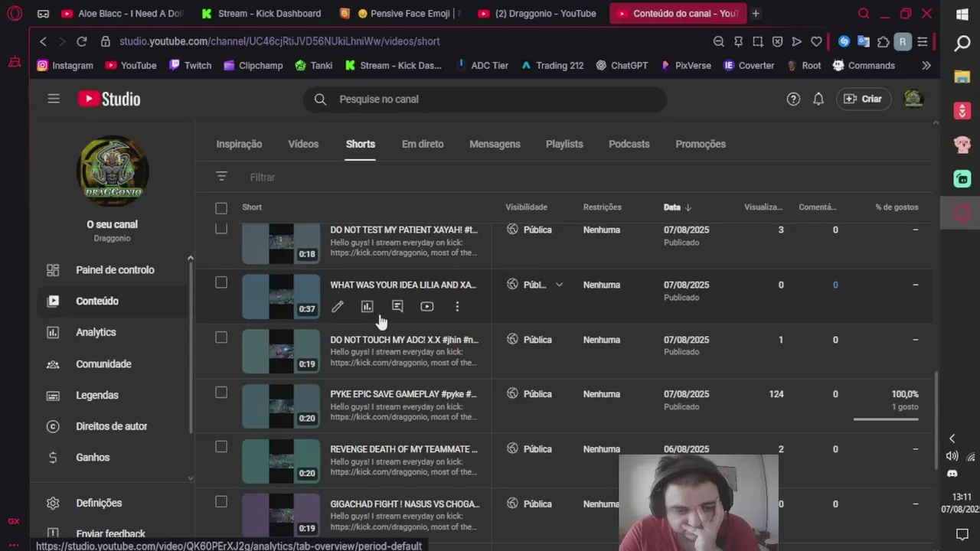Check the GIGACHAD FIGHT NASUS row
This screenshot has width=980, height=551.
pos(221,502)
